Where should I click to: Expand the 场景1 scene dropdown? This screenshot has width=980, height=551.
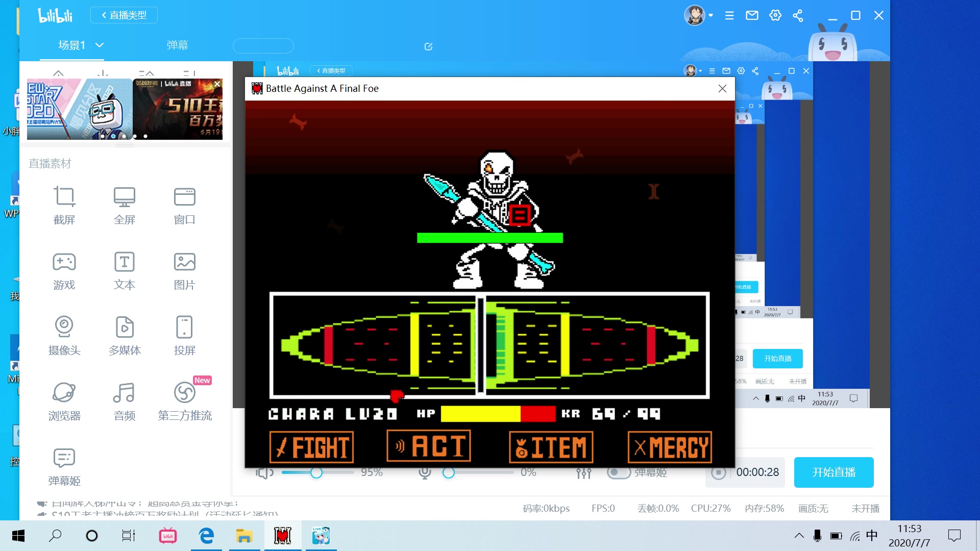pos(100,45)
